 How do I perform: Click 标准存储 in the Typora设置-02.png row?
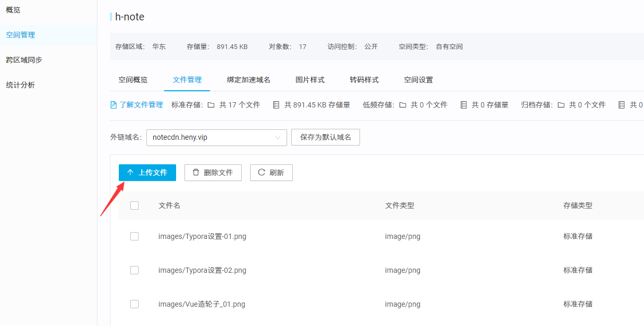[x=578, y=270]
